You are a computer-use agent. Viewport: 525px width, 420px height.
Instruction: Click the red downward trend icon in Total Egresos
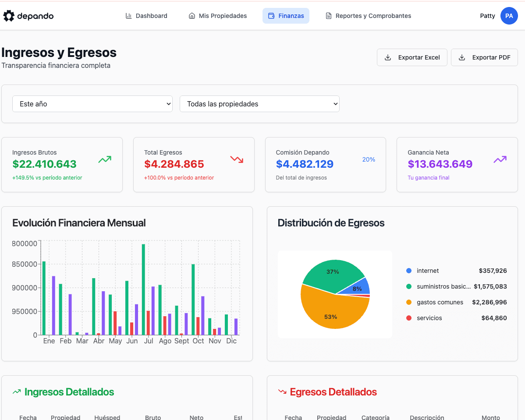(x=237, y=159)
